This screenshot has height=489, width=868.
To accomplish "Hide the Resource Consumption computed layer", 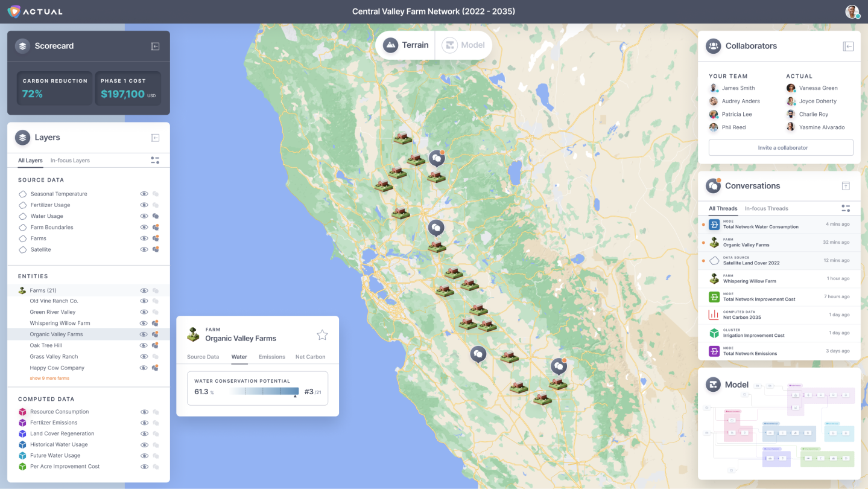I will [x=144, y=412].
